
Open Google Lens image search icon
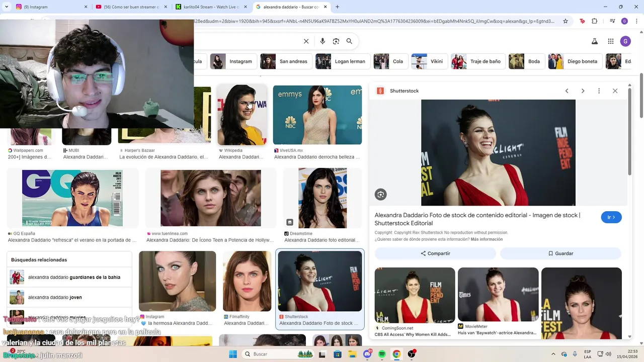336,41
